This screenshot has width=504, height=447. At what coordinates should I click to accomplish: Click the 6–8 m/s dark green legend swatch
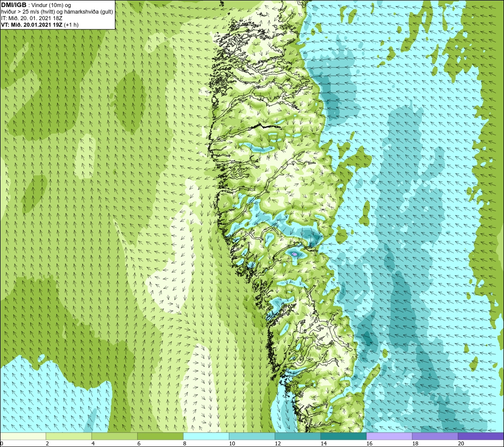[160, 436]
